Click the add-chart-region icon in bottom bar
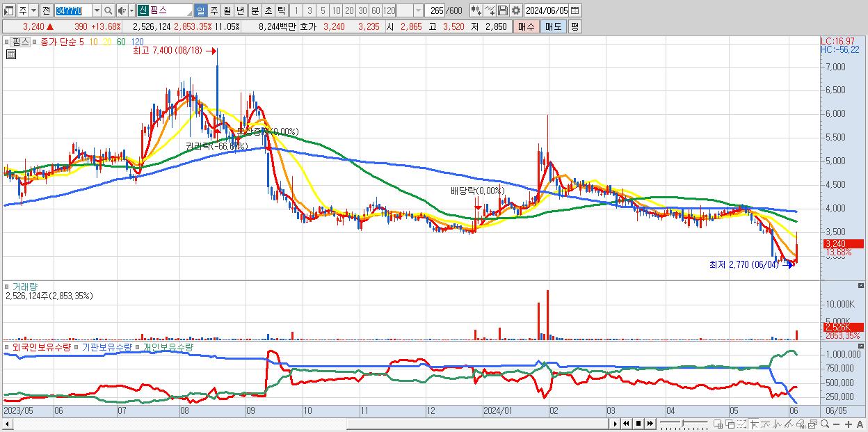 (718, 424)
